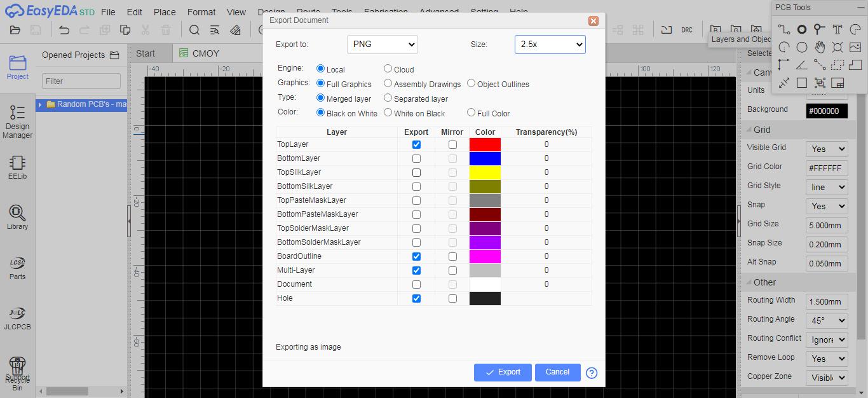Uncheck Export for TopLayer

click(x=416, y=144)
